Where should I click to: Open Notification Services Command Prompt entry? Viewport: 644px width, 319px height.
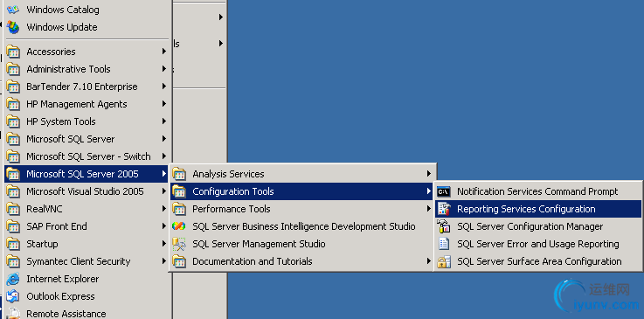pyautogui.click(x=538, y=191)
